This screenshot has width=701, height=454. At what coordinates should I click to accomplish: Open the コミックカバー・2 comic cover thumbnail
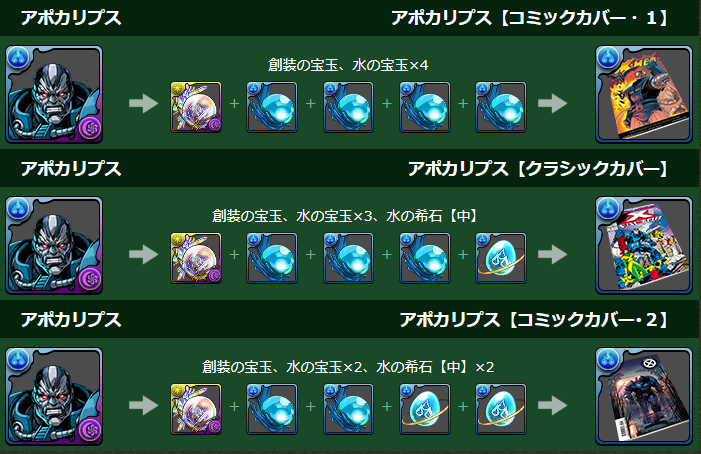click(644, 396)
